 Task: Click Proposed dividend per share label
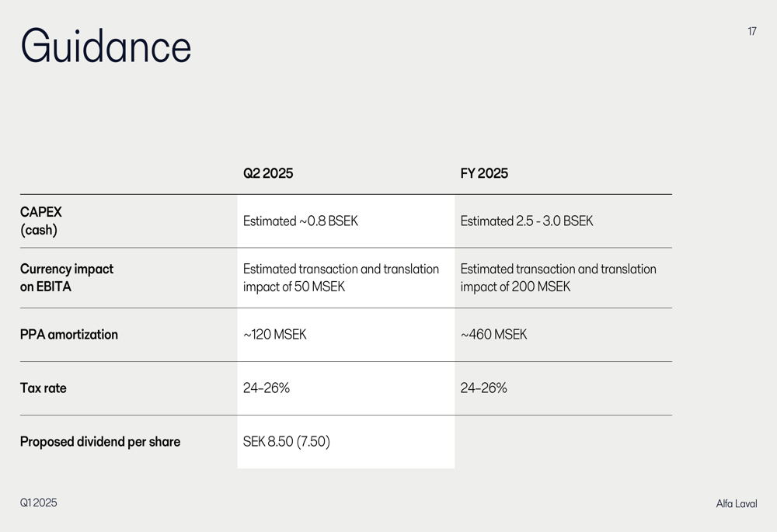click(100, 442)
